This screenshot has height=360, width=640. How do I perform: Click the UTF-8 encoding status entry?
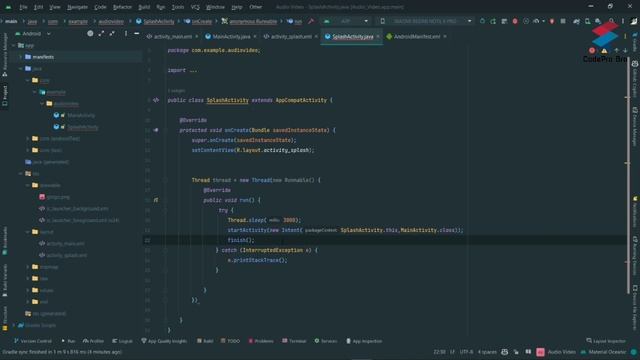coord(466,352)
